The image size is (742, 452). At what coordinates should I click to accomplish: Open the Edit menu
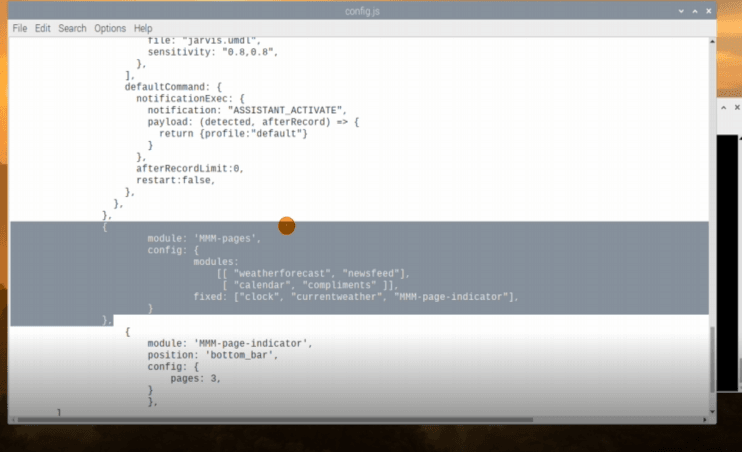42,28
